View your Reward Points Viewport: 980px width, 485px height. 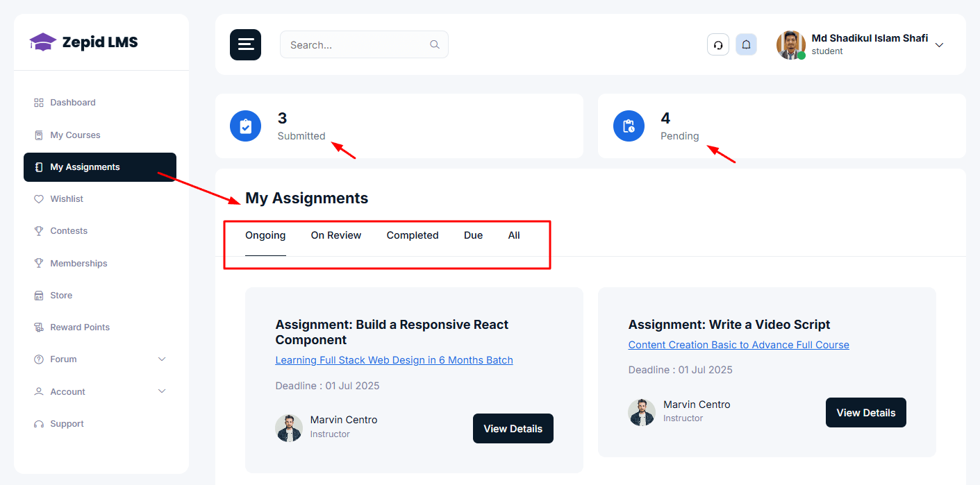pyautogui.click(x=80, y=327)
